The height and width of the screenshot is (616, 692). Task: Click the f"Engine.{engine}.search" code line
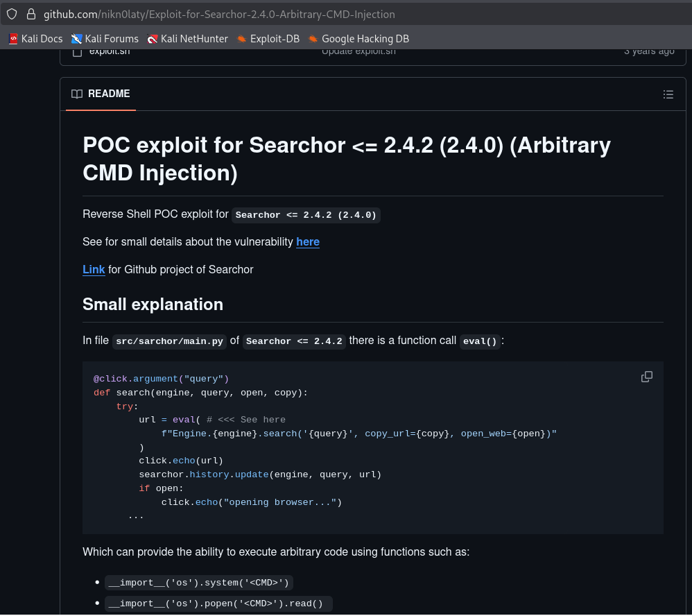[358, 434]
